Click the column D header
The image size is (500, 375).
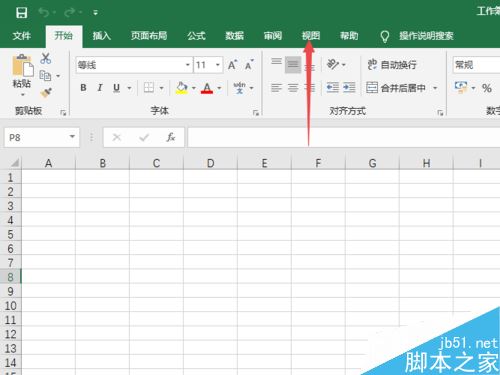tap(210, 163)
